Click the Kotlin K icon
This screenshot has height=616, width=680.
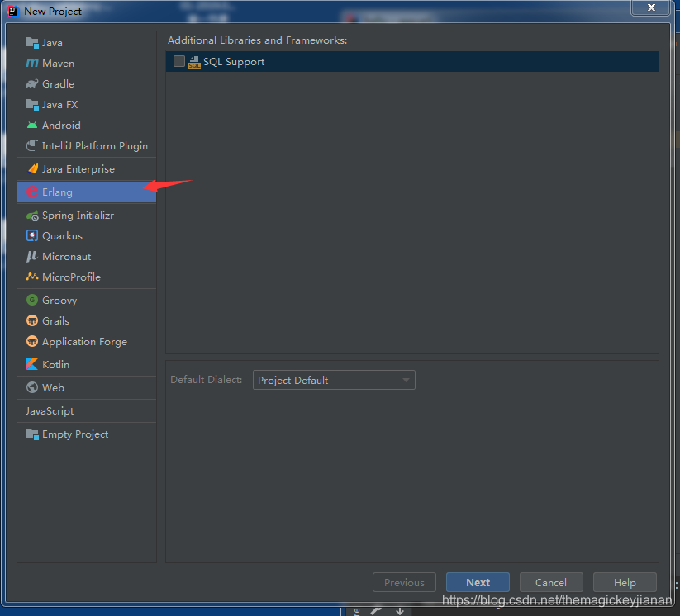click(32, 364)
